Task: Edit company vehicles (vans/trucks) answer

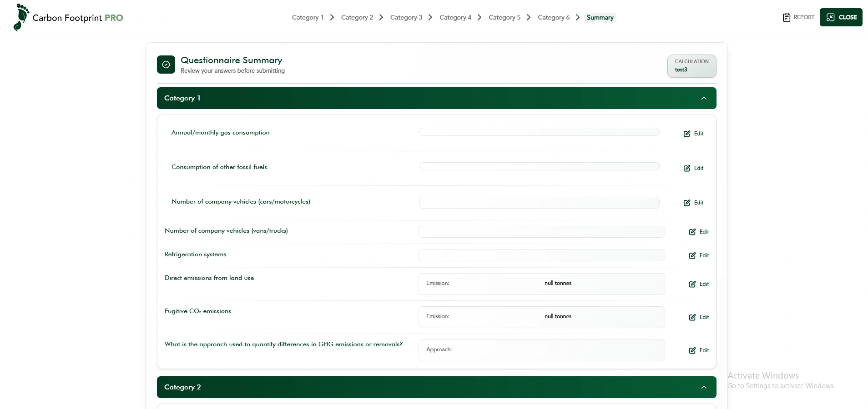Action: [699, 232]
